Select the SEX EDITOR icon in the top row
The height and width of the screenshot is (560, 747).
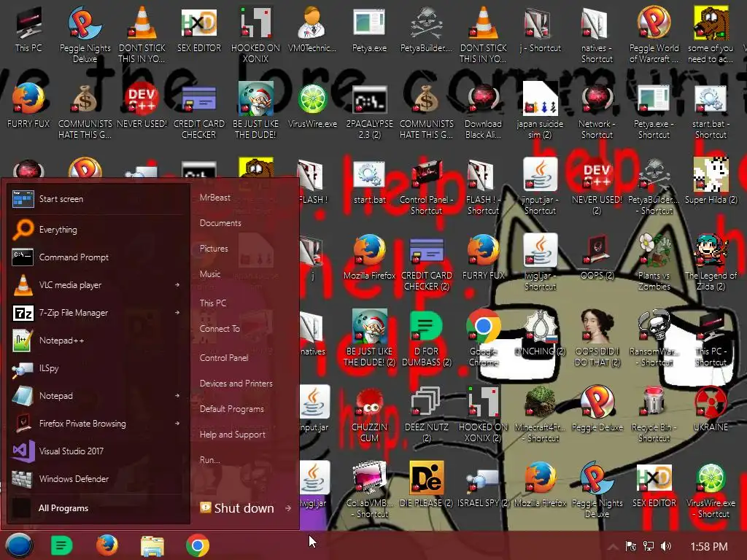point(199,29)
